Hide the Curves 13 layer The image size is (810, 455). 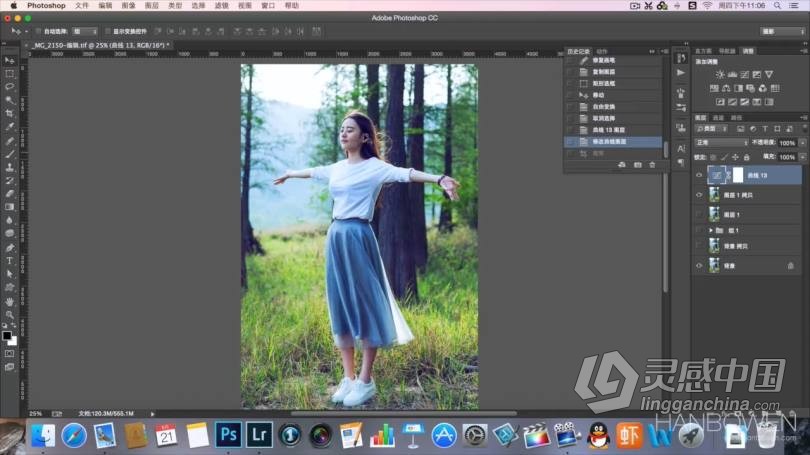click(699, 175)
